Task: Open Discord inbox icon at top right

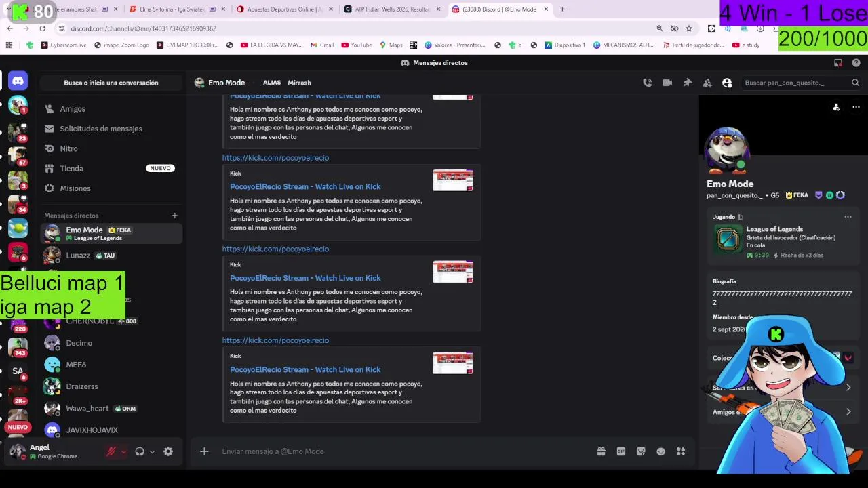Action: [x=838, y=63]
